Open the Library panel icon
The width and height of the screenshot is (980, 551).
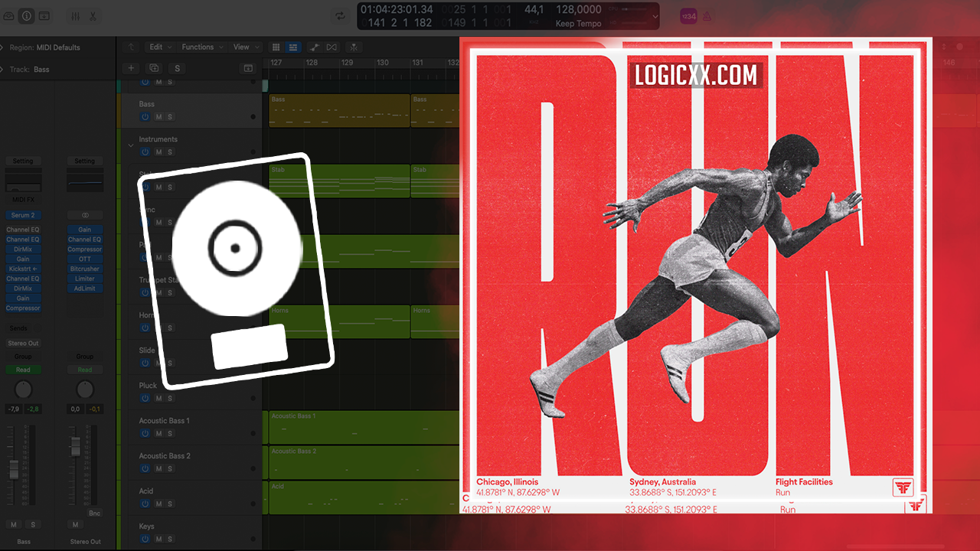tap(8, 16)
